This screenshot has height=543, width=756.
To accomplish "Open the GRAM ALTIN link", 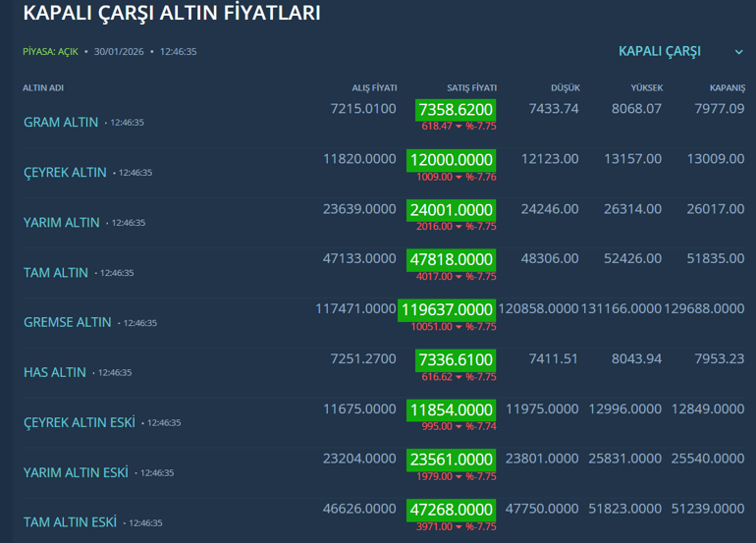I will (61, 123).
